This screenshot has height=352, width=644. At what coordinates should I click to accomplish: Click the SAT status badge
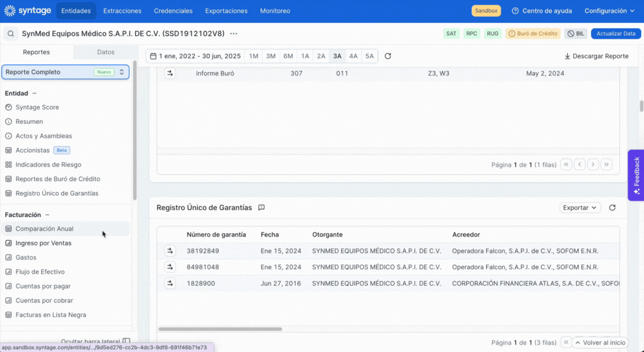pyautogui.click(x=451, y=34)
